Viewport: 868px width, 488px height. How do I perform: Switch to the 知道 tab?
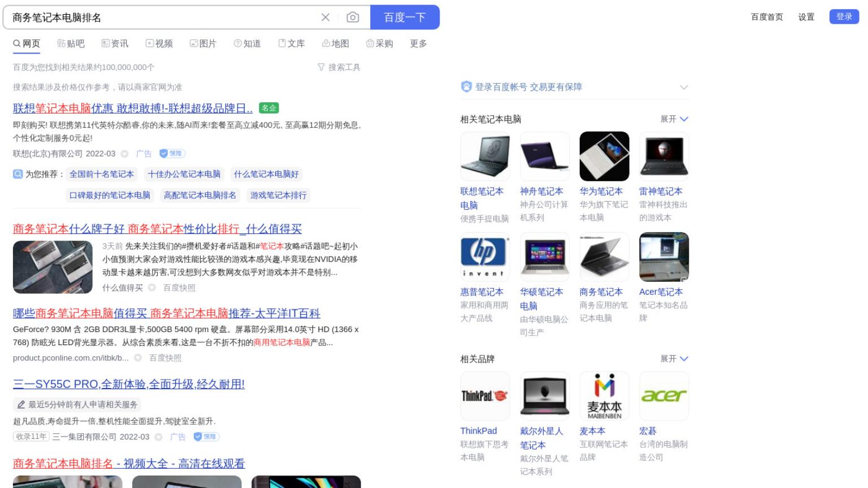click(247, 43)
